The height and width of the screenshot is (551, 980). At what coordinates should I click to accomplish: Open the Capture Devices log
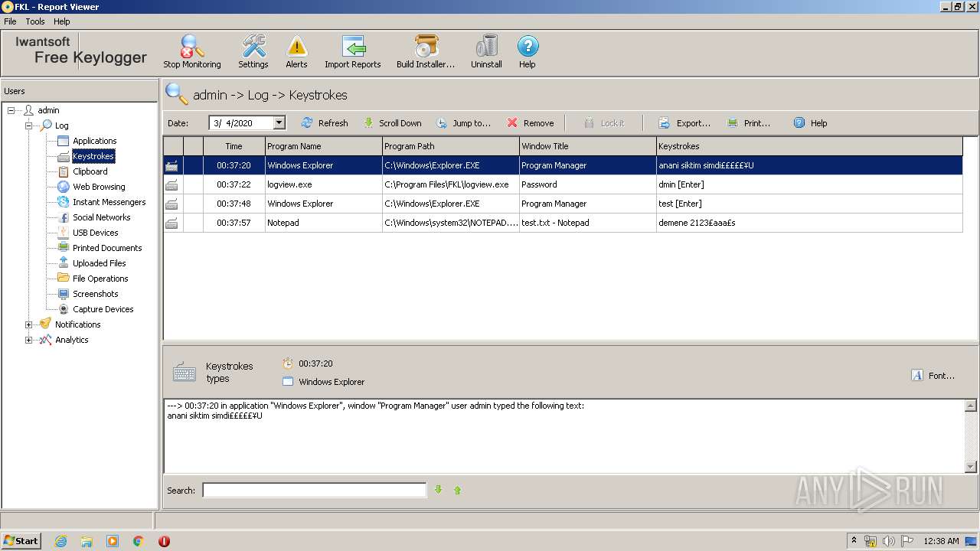(x=103, y=309)
